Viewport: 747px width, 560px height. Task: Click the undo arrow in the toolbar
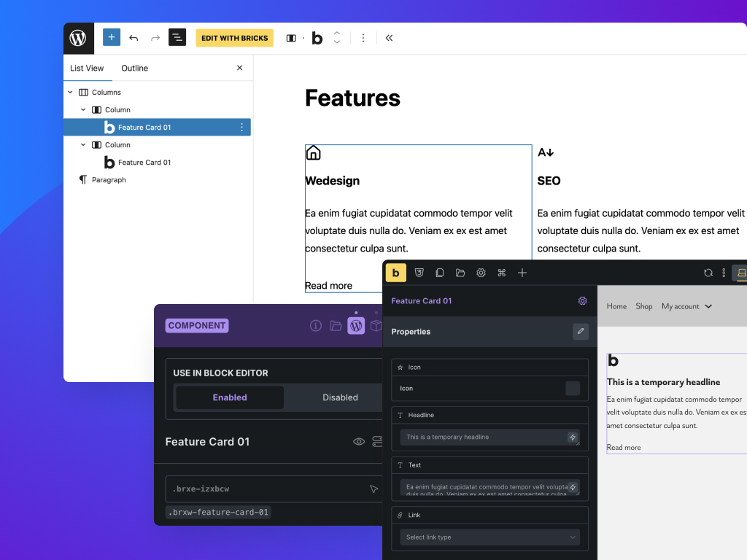(x=133, y=38)
